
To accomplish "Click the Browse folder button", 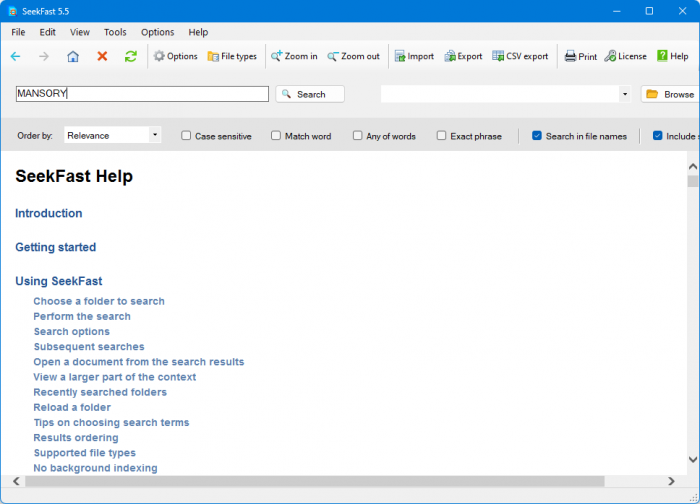I will coord(671,94).
